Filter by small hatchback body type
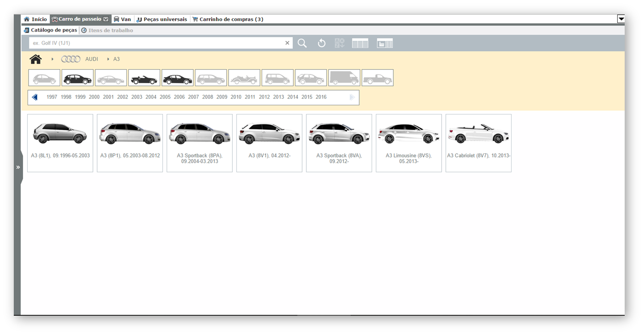 click(44, 78)
